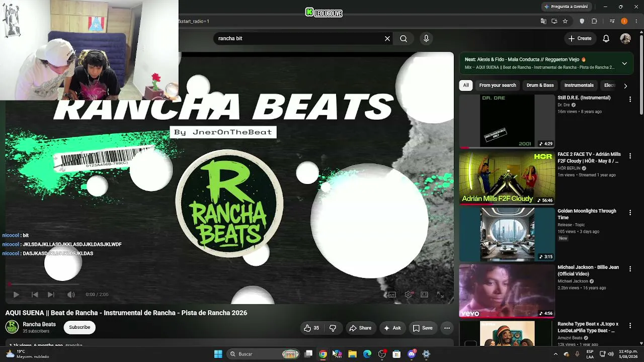Viewport: 644px width, 362px height.
Task: Expand the Next up mix panel
Action: tap(624, 63)
